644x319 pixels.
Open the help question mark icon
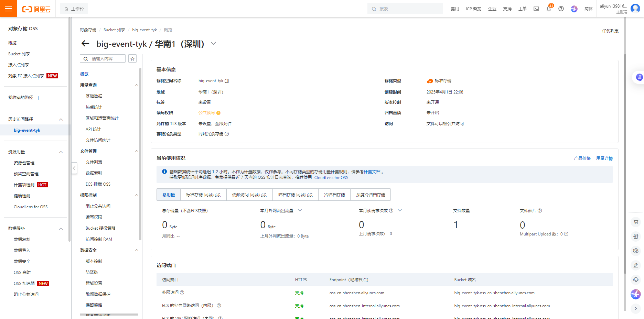pos(561,9)
